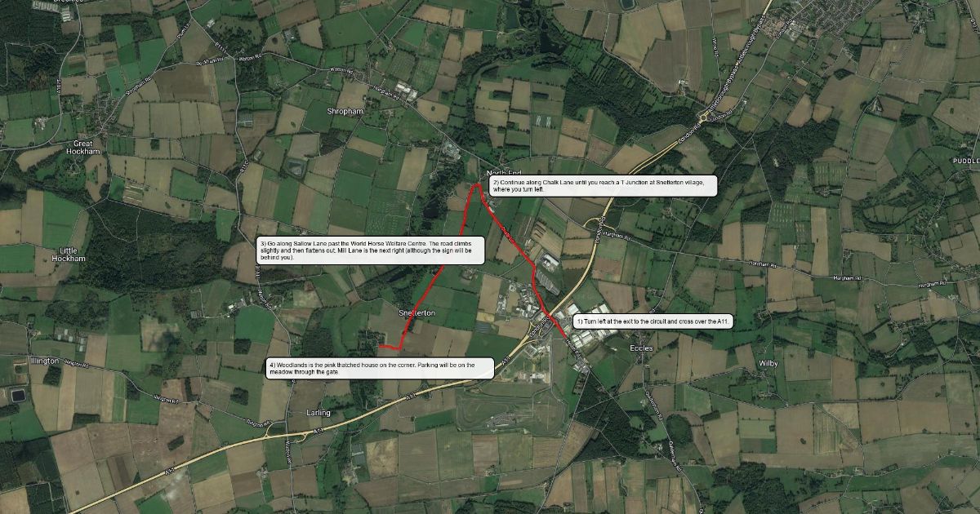Image resolution: width=980 pixels, height=514 pixels.
Task: Open the step 3 Sallow Lane instruction box
Action: coord(371,250)
